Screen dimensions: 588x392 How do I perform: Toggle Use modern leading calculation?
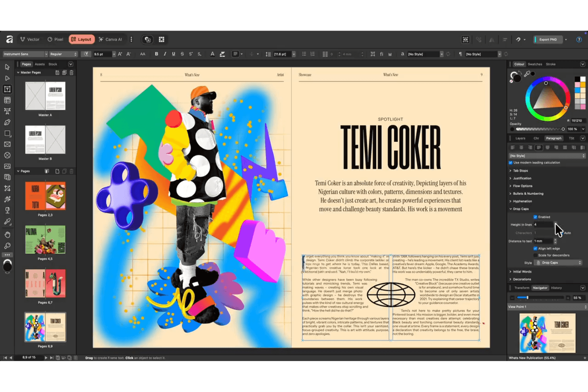511,162
